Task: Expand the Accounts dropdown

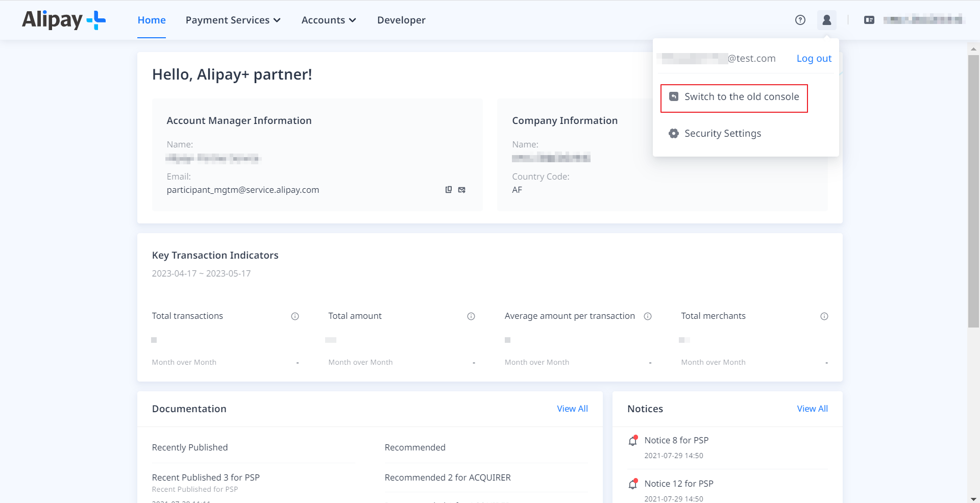Action: (x=328, y=20)
